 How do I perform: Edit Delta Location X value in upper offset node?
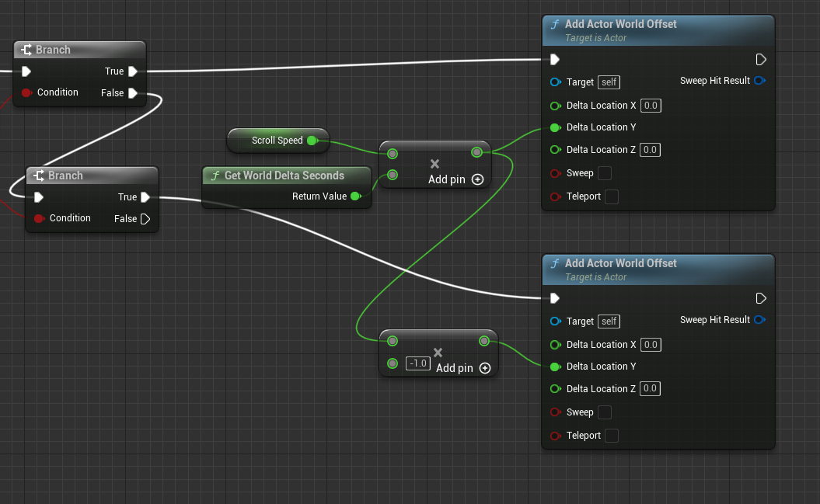pyautogui.click(x=651, y=106)
